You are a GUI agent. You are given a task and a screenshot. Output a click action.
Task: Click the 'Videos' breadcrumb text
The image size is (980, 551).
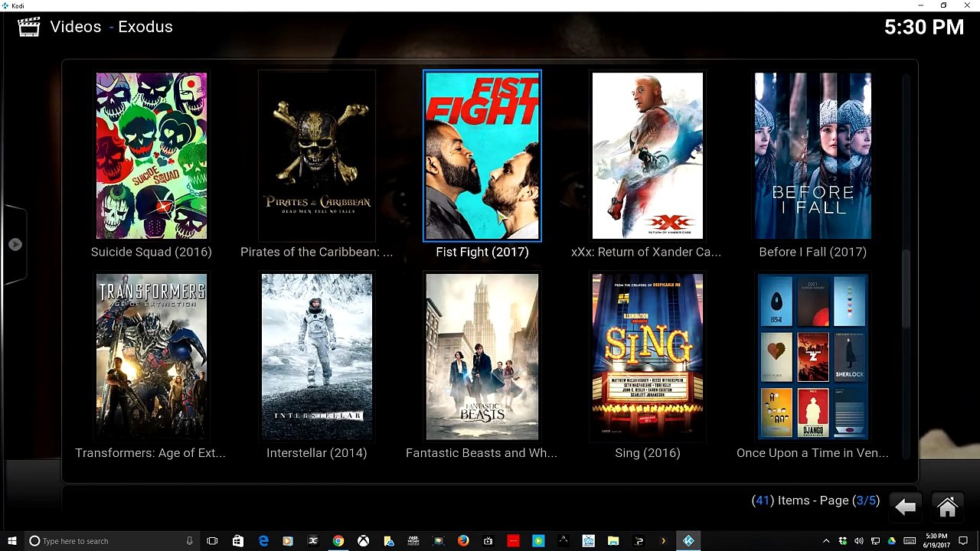pyautogui.click(x=76, y=27)
